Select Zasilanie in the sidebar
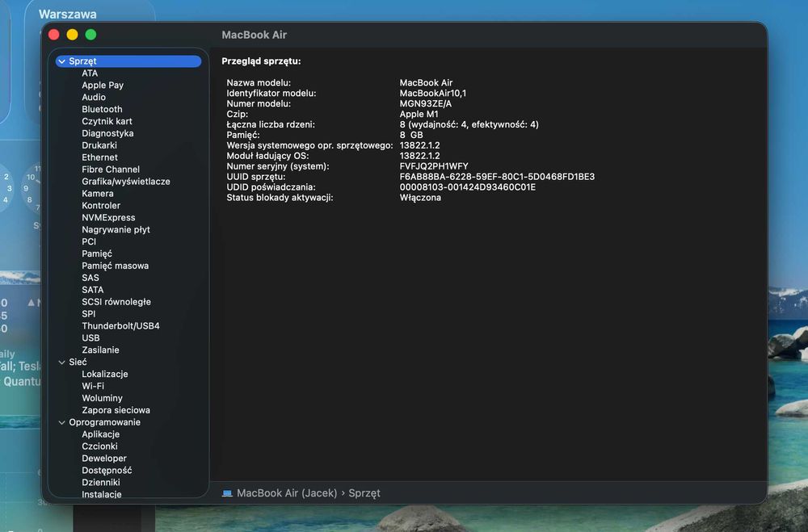This screenshot has width=808, height=532. [100, 350]
